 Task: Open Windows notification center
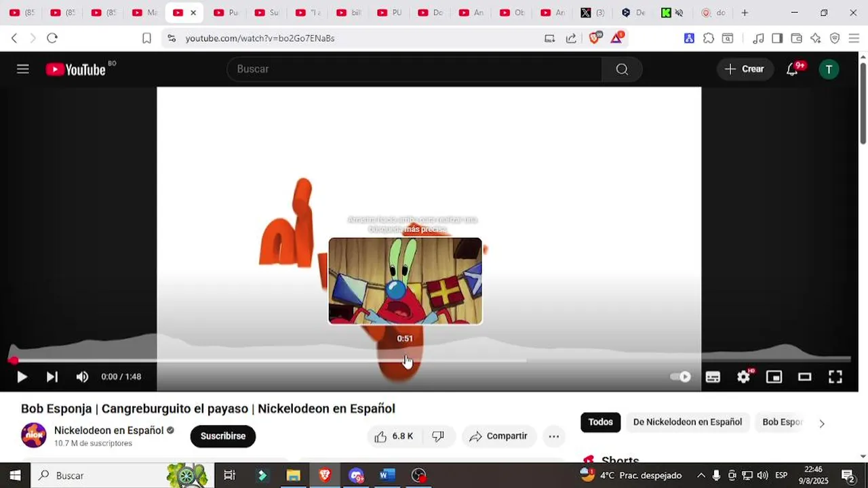(848, 475)
